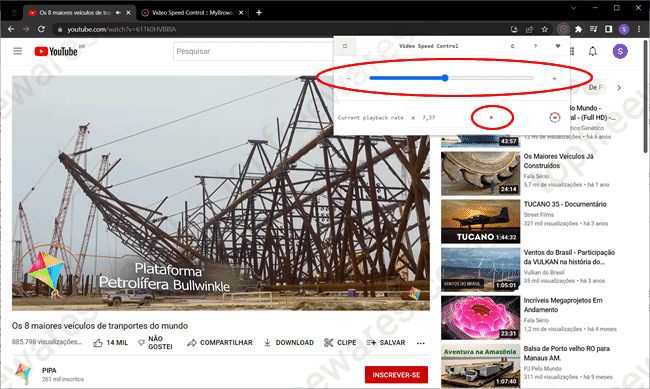
Task: Open the Video Speed Control extension toolbar icon
Action: coord(563,29)
